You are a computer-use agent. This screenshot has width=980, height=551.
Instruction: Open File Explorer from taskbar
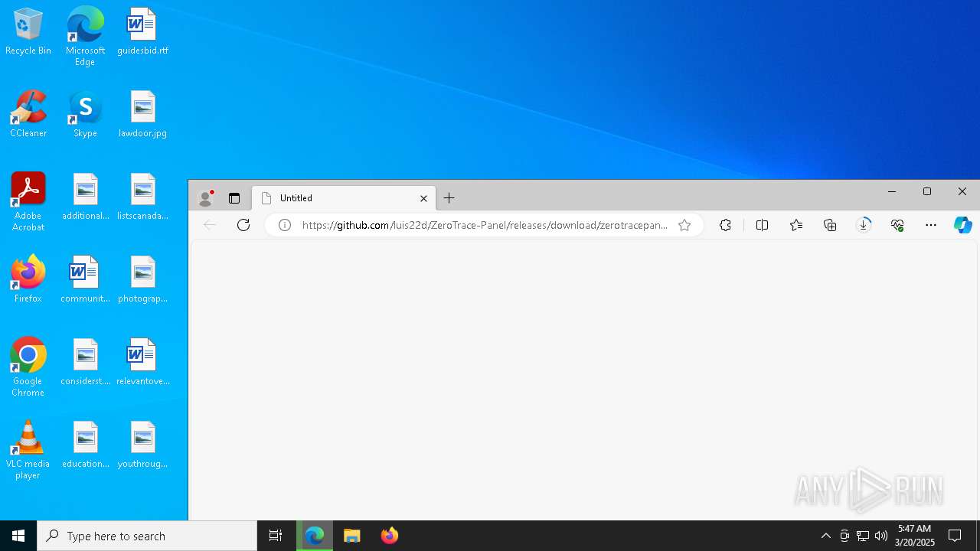(352, 536)
